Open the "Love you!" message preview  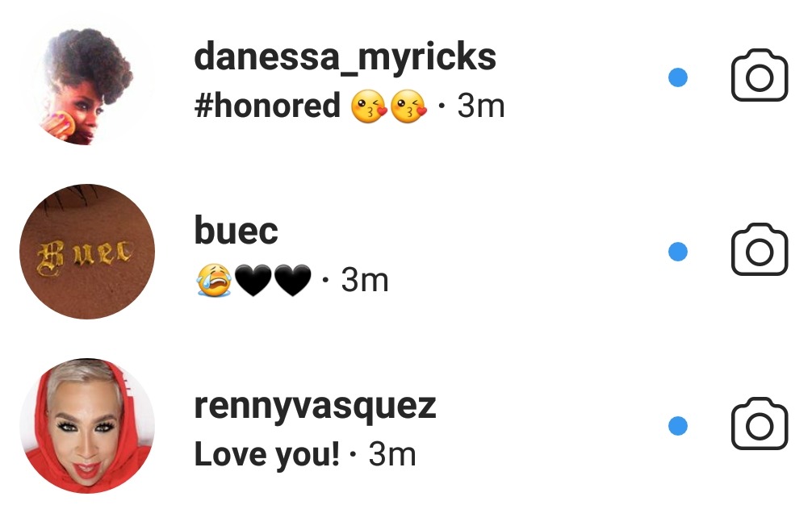pos(266,456)
